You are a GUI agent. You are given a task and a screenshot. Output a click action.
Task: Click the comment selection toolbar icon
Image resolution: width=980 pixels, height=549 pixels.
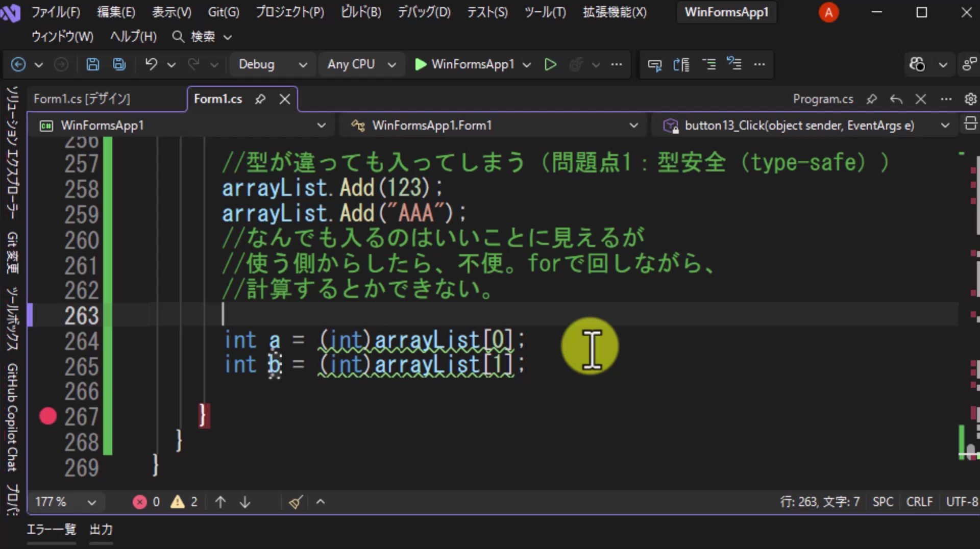[709, 64]
